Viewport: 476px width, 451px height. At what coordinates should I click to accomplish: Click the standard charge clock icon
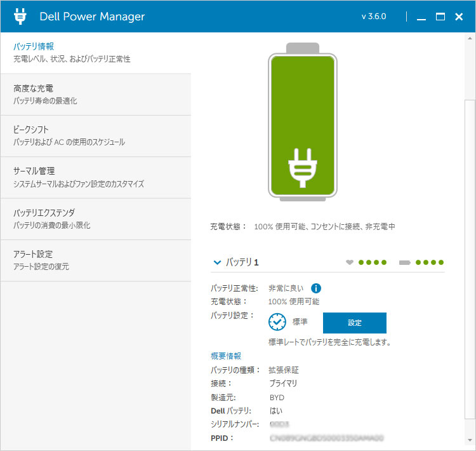tap(277, 322)
